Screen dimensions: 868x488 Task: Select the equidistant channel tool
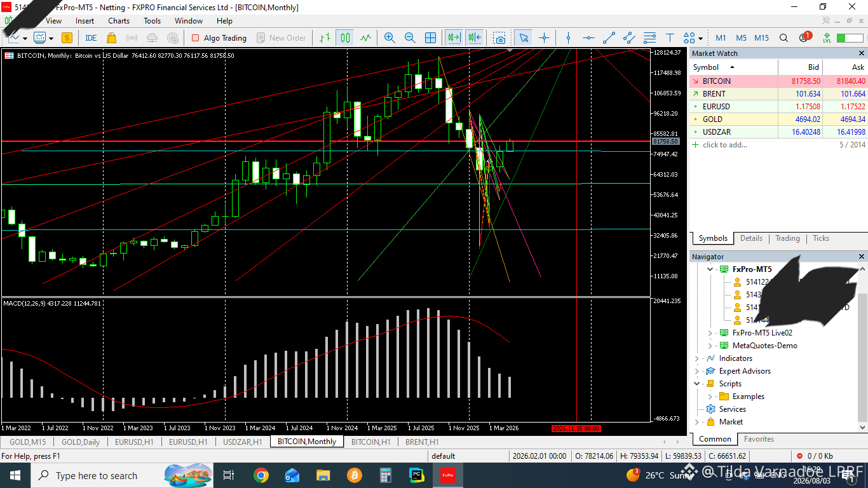pyautogui.click(x=629, y=38)
